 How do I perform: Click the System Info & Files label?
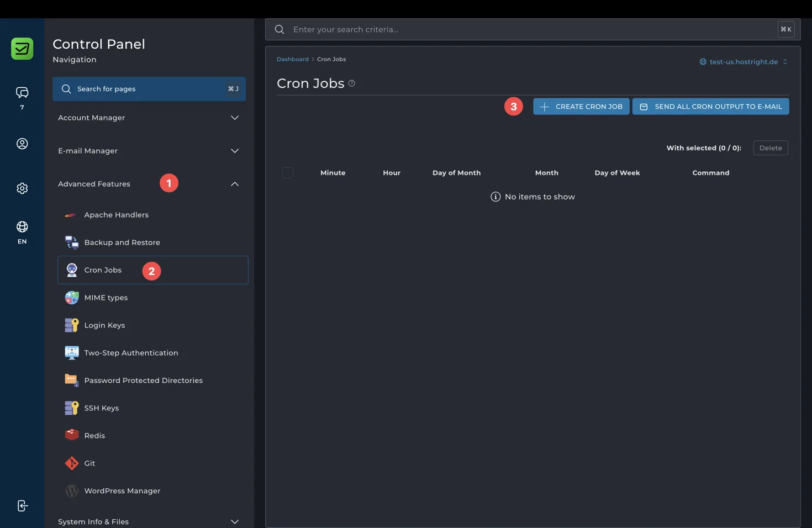(93, 521)
